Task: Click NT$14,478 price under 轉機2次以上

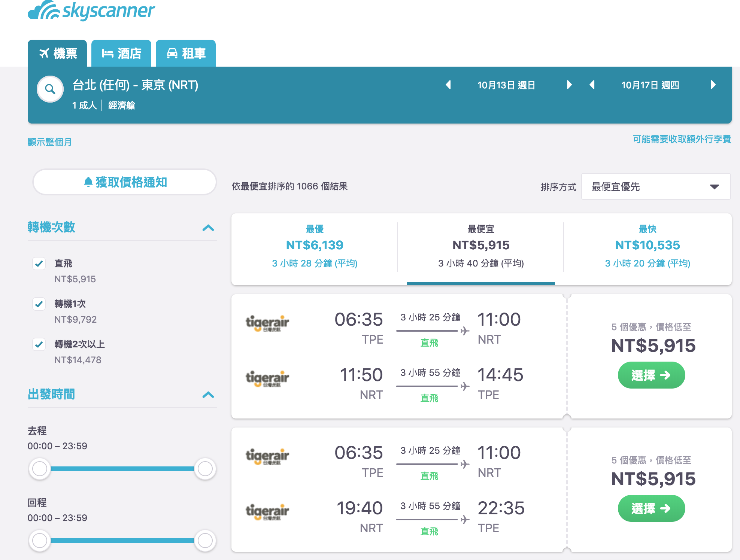Action: (78, 360)
